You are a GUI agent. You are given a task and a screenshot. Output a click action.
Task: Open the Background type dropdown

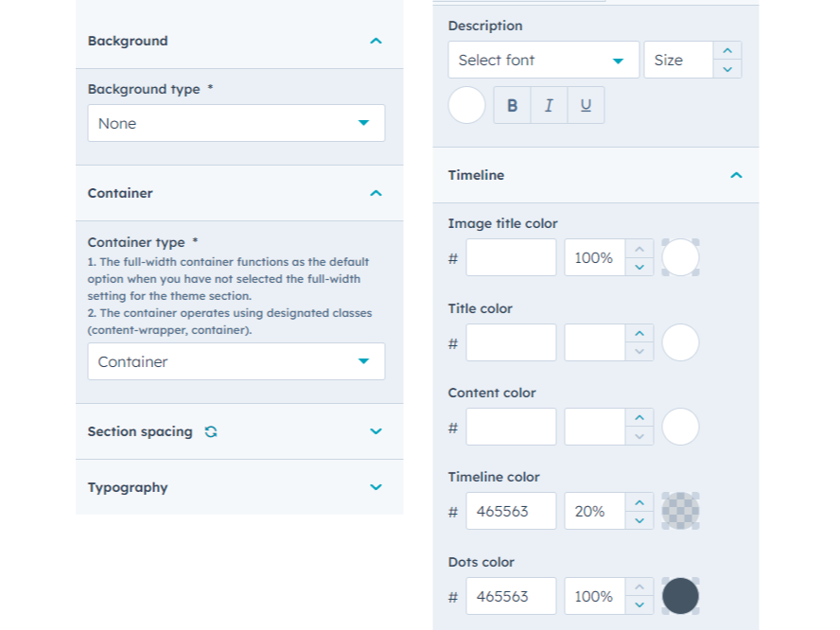[x=236, y=123]
